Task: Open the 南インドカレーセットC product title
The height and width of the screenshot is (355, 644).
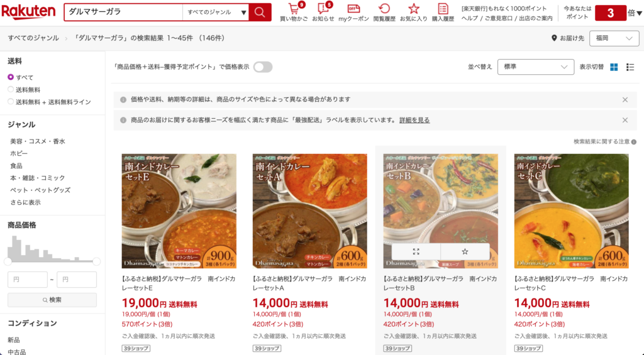Action: pyautogui.click(x=571, y=283)
